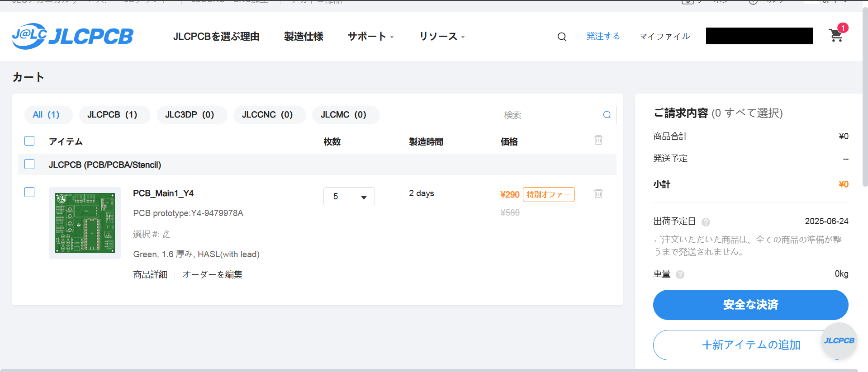Select the PCB_Main1_Y4 item checkbox
Screen dimensions: 868x372
click(x=29, y=192)
